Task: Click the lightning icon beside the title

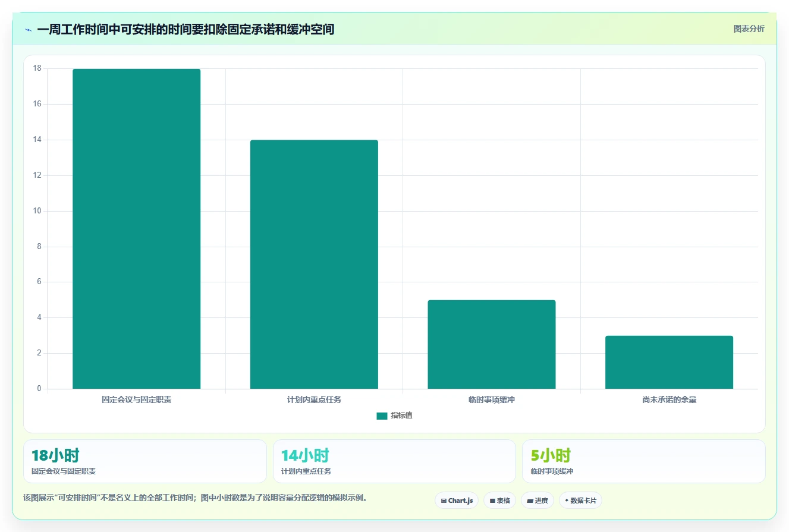Action: [x=28, y=29]
